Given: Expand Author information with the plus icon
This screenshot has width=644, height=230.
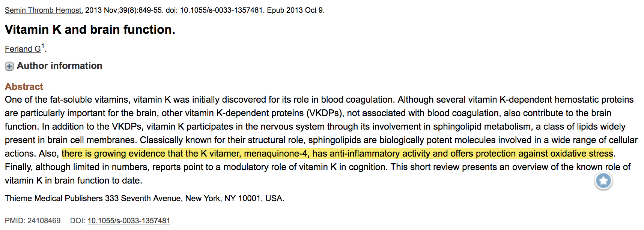Looking at the screenshot, I should pyautogui.click(x=9, y=66).
